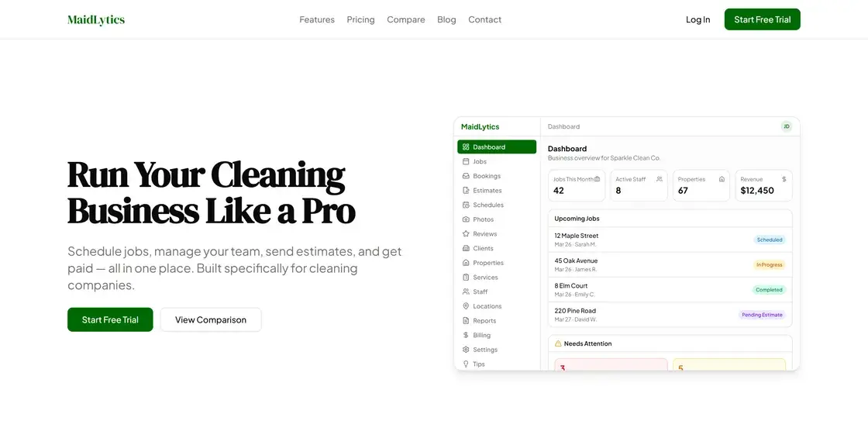
Task: Click the Photos camera icon
Action: tap(466, 219)
